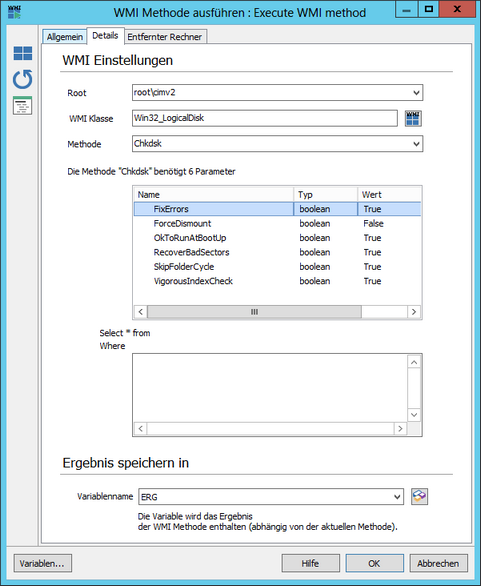Click the blue tiles icon in sidebar
Screen dimensions: 481x586
coord(23,53)
